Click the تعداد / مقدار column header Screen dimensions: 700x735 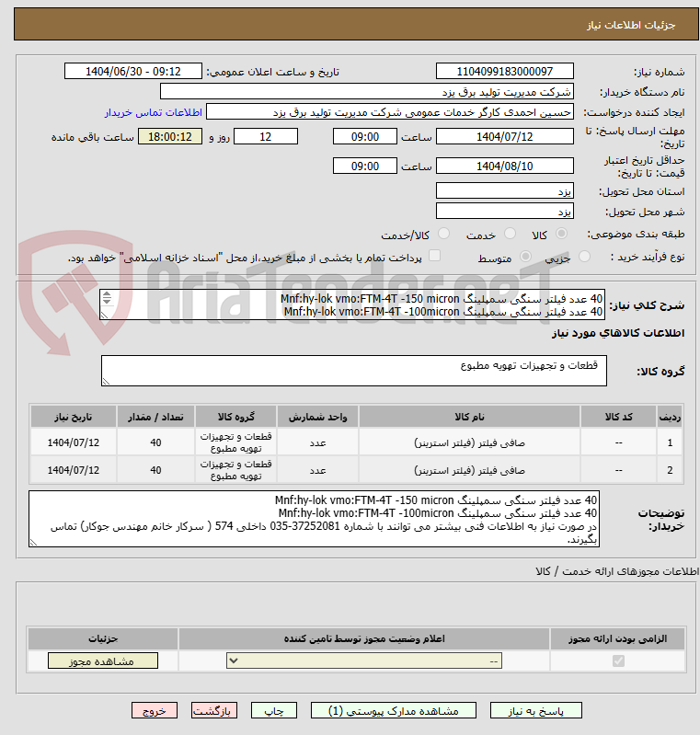point(155,417)
